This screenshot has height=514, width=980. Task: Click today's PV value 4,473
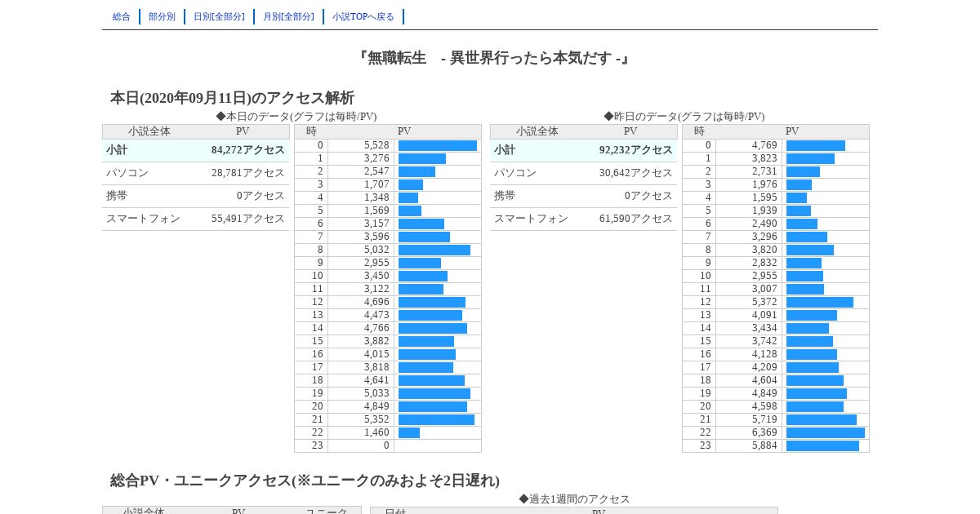(376, 316)
